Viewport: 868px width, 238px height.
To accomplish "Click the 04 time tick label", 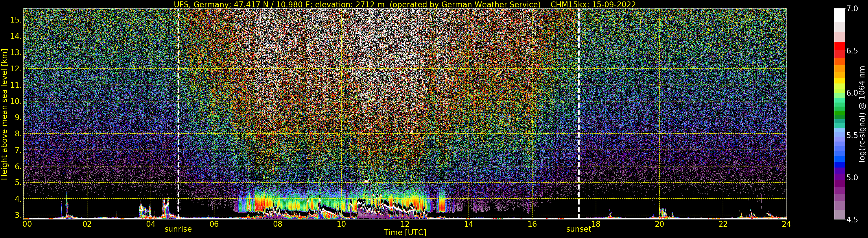I will 151,224.
